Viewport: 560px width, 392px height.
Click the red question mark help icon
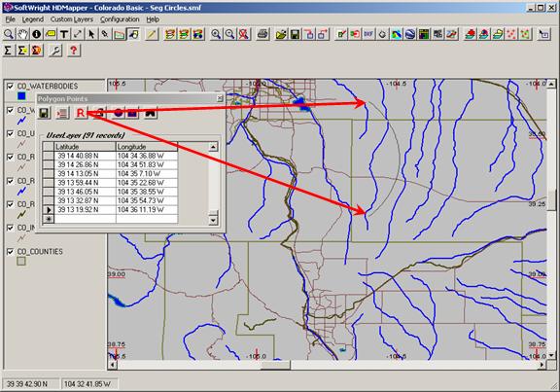tap(74, 51)
